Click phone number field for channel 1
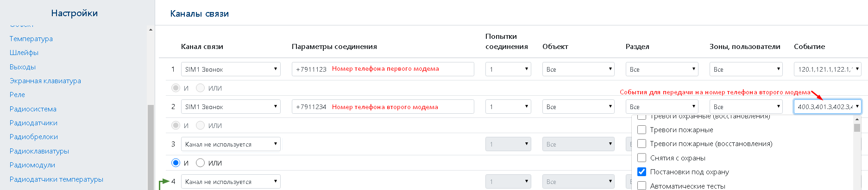This screenshot has width=868, height=190. (383, 69)
